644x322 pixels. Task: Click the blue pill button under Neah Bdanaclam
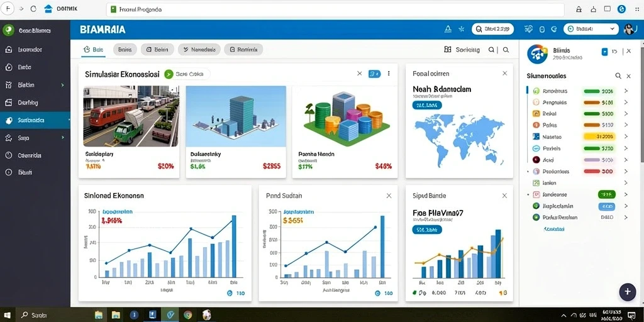pyautogui.click(x=427, y=106)
